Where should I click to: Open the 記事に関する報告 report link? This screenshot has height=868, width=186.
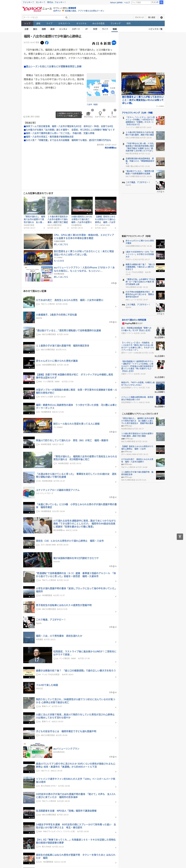click(x=31, y=117)
